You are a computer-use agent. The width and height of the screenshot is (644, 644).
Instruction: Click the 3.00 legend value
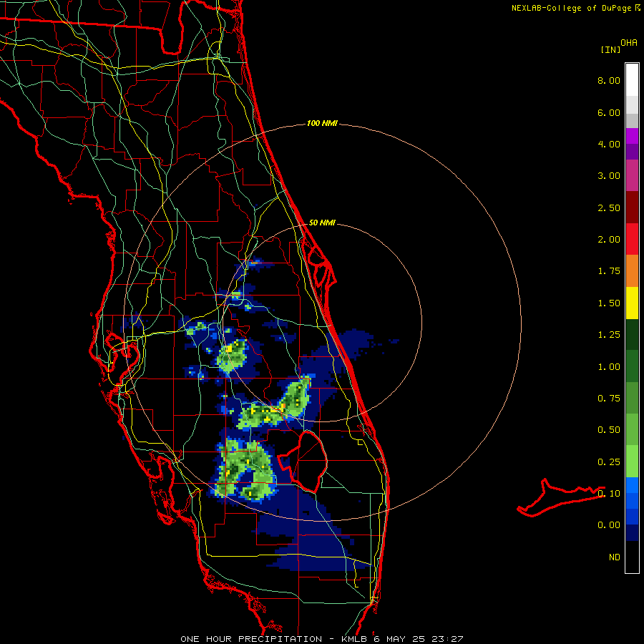[x=609, y=176]
